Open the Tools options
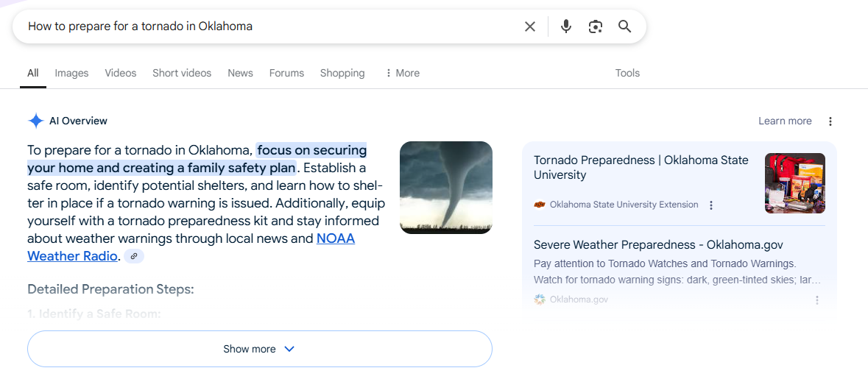Screen dimensions: 868x379 (627, 73)
